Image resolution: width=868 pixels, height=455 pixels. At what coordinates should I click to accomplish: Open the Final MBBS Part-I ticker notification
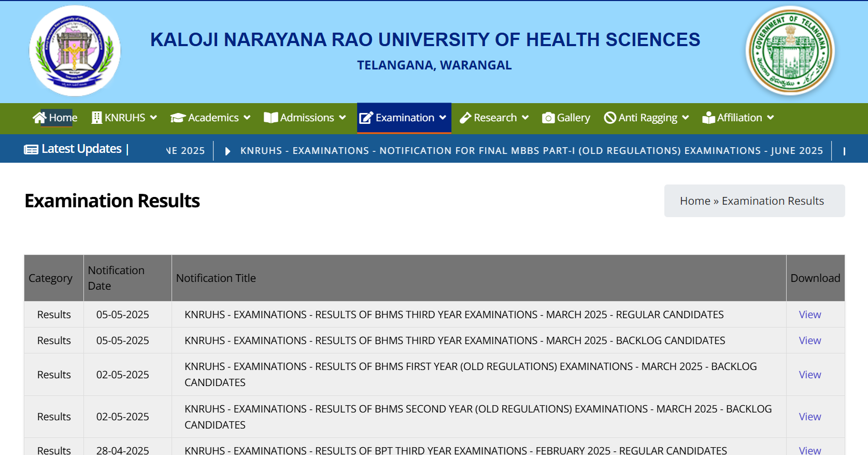pyautogui.click(x=531, y=151)
